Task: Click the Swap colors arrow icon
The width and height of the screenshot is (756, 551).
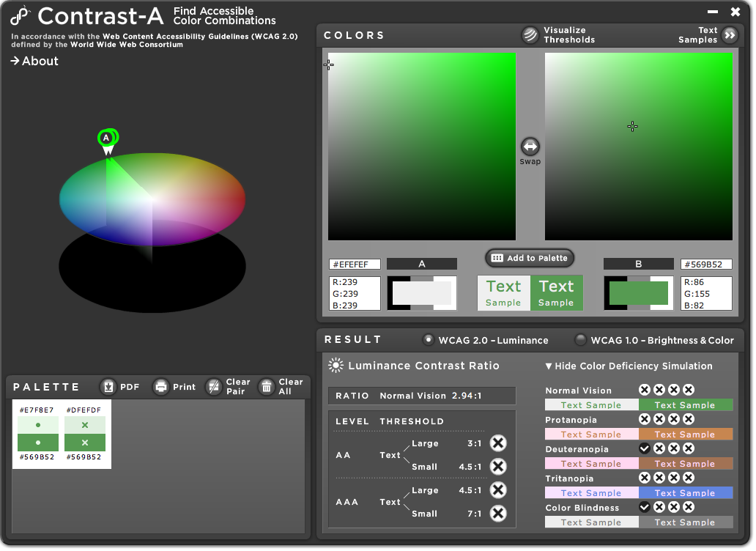Action: pos(530,146)
